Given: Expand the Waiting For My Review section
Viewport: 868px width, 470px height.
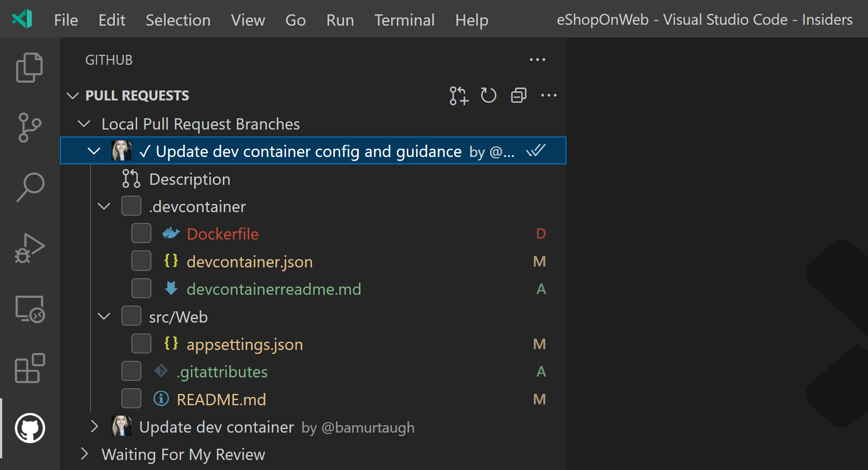Looking at the screenshot, I should [x=84, y=454].
